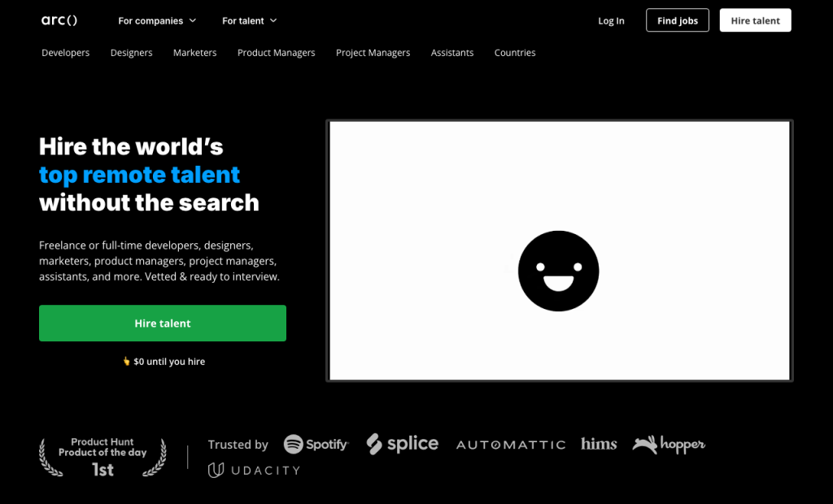The image size is (833, 504).
Task: Click the 'top remote talent' blue heading
Action: pos(139,175)
